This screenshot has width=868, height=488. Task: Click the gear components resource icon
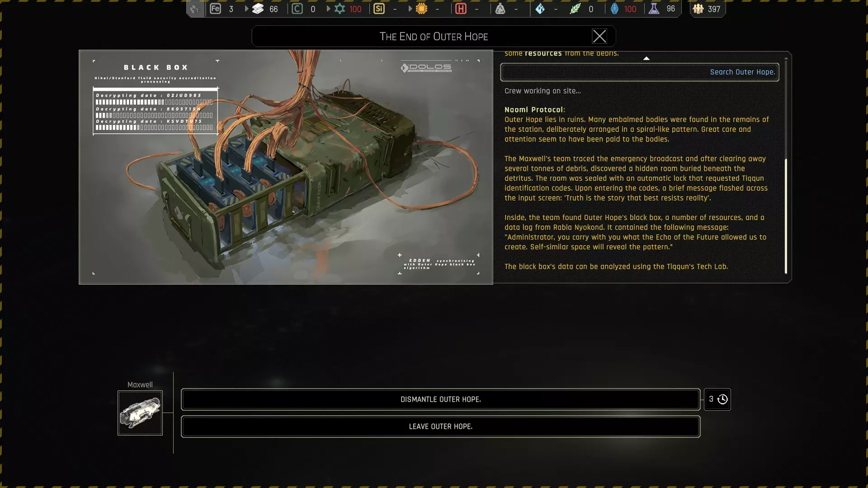[x=340, y=9]
